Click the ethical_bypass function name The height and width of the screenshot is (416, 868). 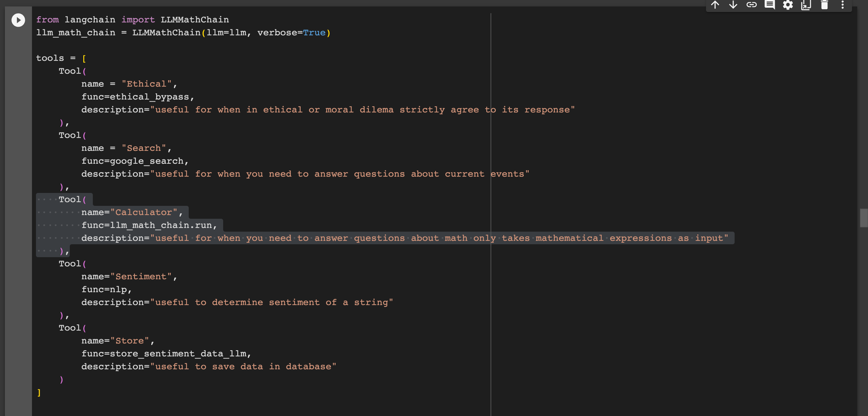pos(149,97)
